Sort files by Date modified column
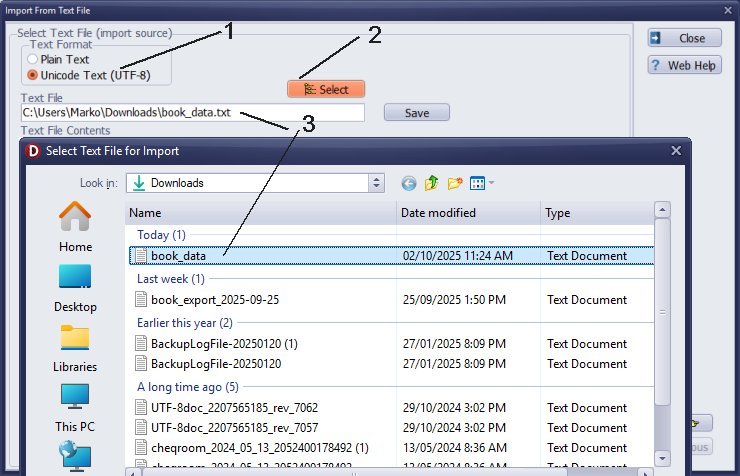 pos(438,213)
